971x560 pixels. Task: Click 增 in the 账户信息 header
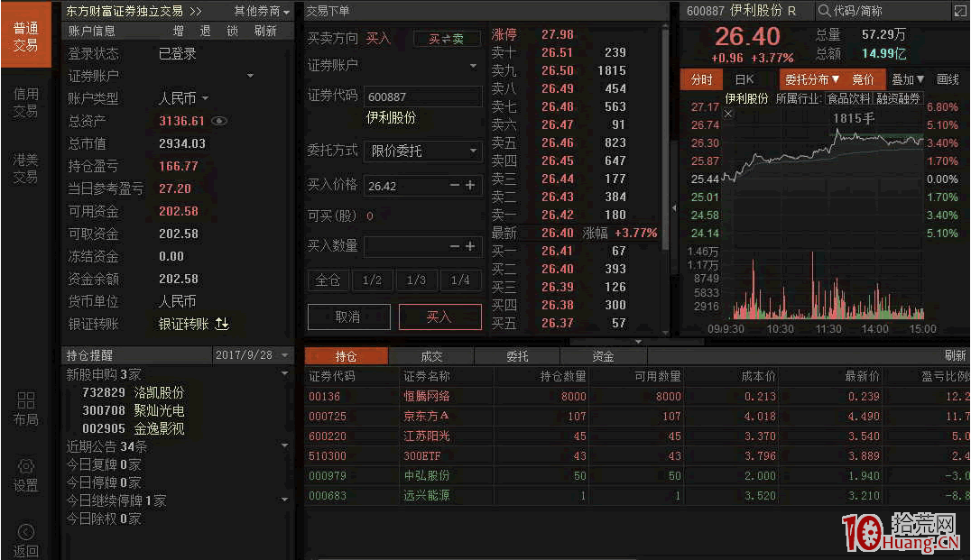pos(179,31)
